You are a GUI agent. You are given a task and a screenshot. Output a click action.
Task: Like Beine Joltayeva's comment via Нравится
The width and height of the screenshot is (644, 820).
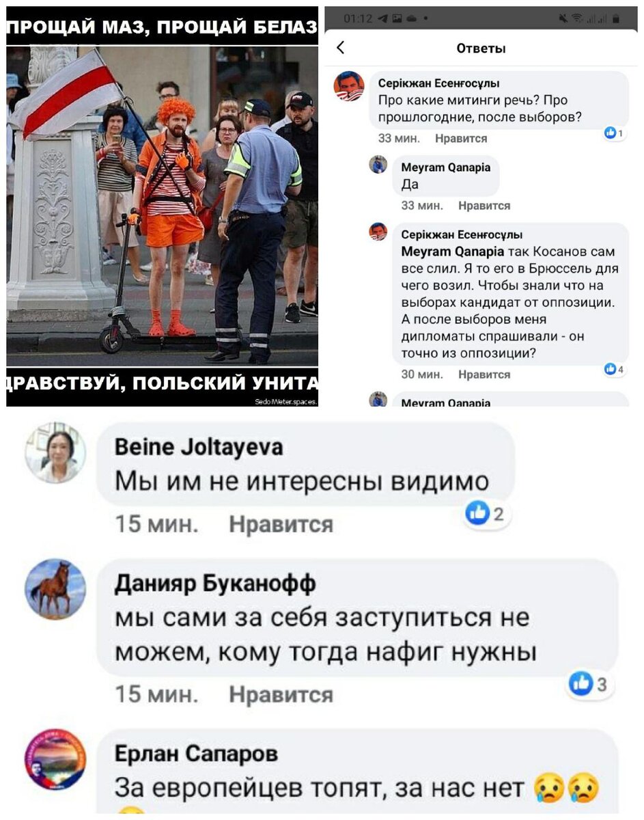[281, 525]
